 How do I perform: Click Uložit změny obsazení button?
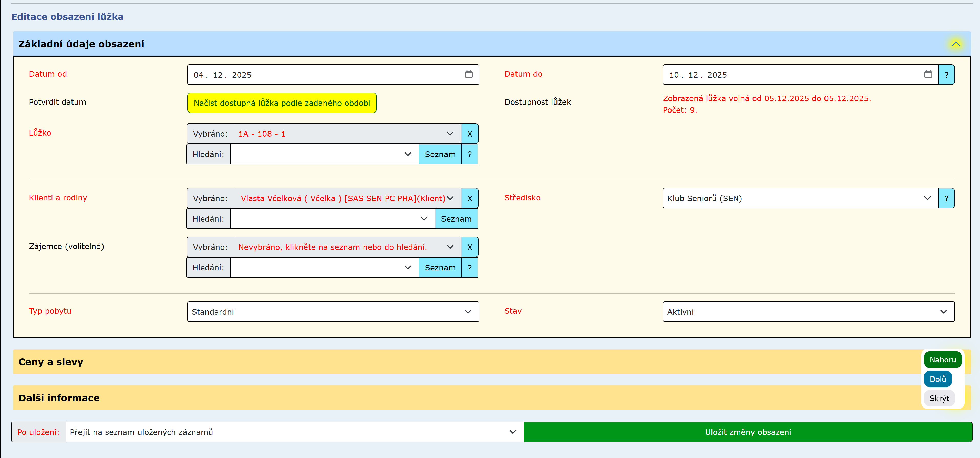click(x=748, y=432)
